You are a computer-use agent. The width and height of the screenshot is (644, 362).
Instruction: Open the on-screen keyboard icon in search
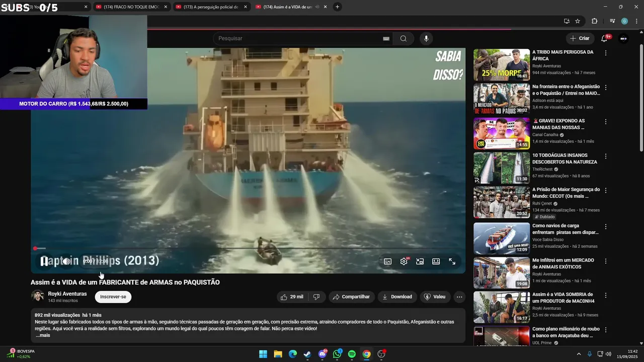(386, 39)
